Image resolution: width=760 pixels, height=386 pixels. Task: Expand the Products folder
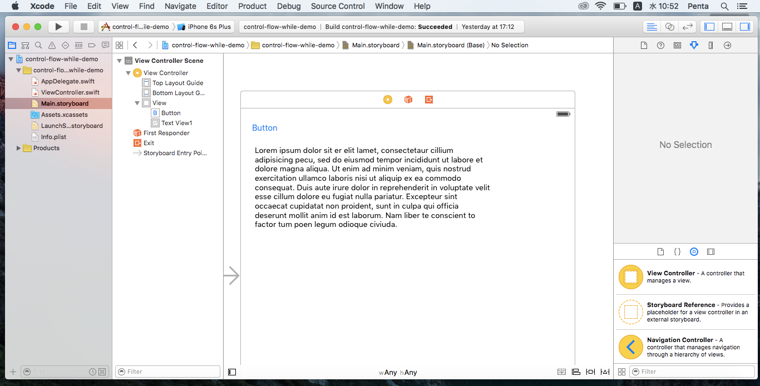tap(18, 148)
